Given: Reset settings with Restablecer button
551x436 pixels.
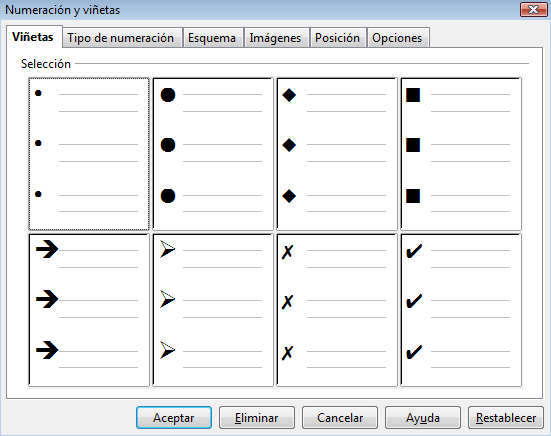Looking at the screenshot, I should (x=506, y=418).
